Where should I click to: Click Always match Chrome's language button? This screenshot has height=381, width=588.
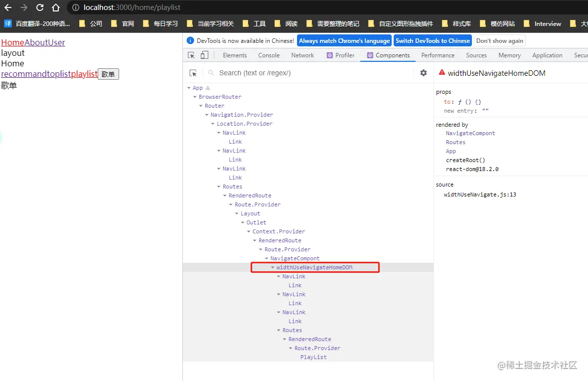[x=344, y=40]
